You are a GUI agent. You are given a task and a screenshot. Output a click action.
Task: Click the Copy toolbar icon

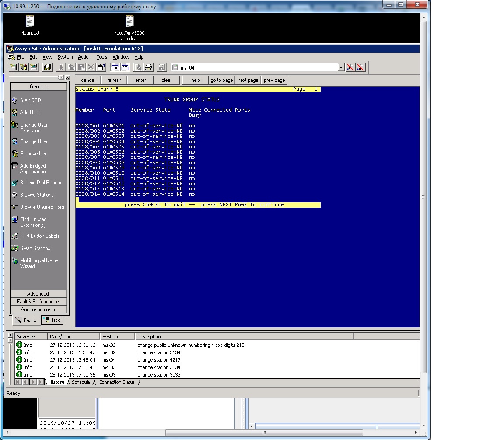[71, 67]
